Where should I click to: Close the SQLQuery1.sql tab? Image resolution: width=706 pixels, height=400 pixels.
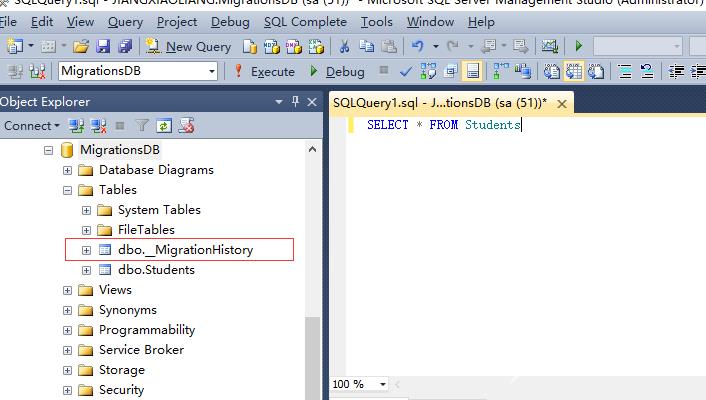point(561,104)
